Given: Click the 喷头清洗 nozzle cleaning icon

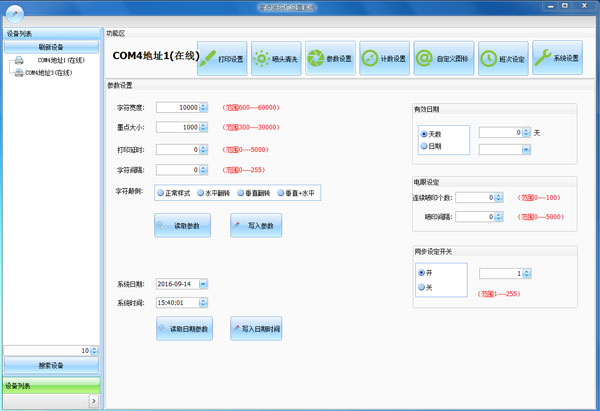Looking at the screenshot, I should [274, 59].
